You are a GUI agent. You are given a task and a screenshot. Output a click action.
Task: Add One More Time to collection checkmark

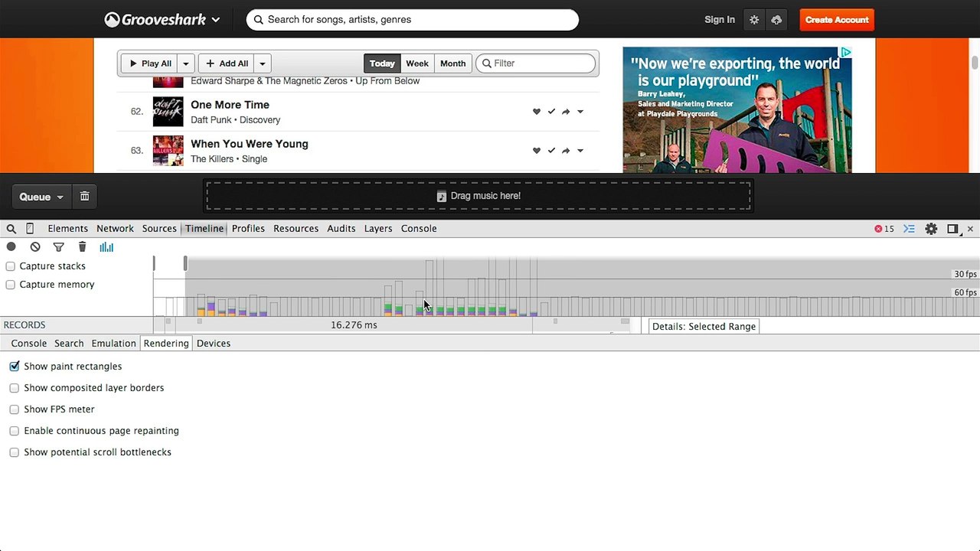click(x=551, y=112)
